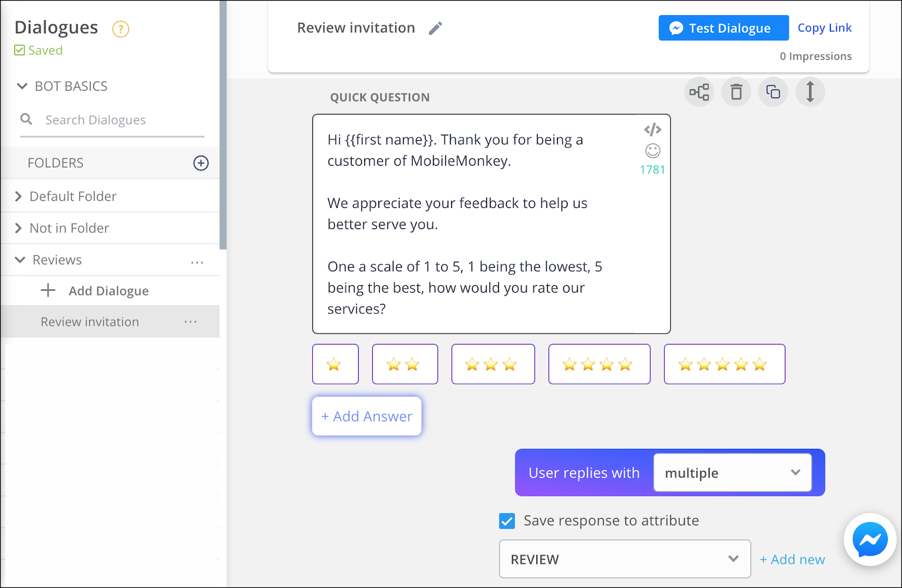
Task: Duplicate the widget with the copy icon
Action: (773, 92)
